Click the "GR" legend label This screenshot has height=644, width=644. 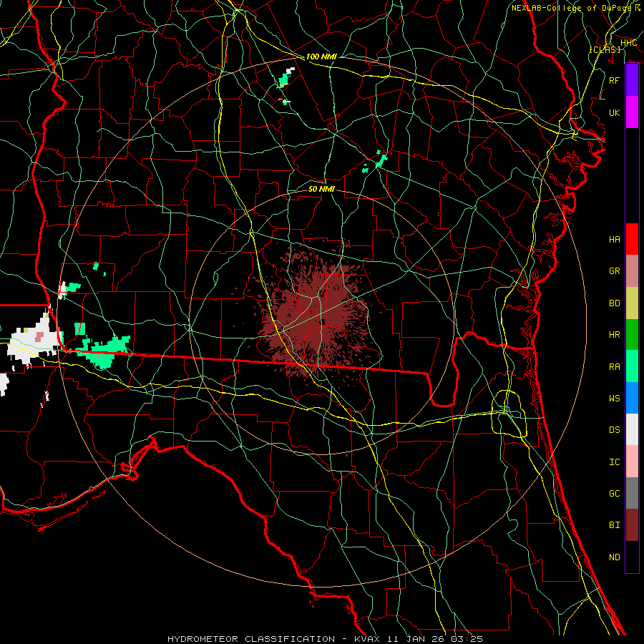pyautogui.click(x=614, y=270)
